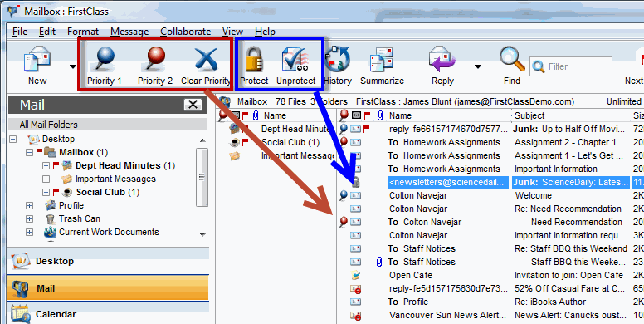The width and height of the screenshot is (644, 324).
Task: Select Important Messages in the folder tree
Action: [115, 179]
